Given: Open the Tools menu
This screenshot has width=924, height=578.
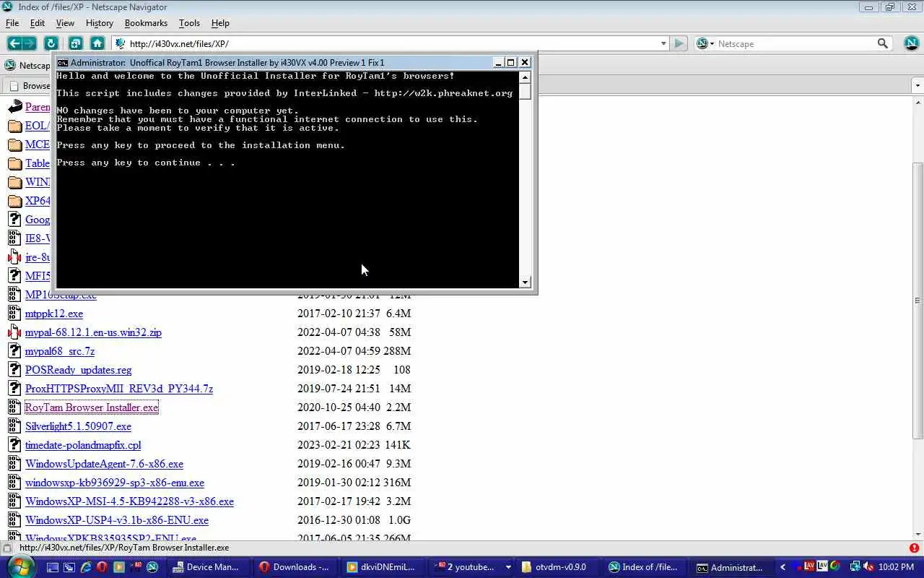Looking at the screenshot, I should tap(189, 23).
